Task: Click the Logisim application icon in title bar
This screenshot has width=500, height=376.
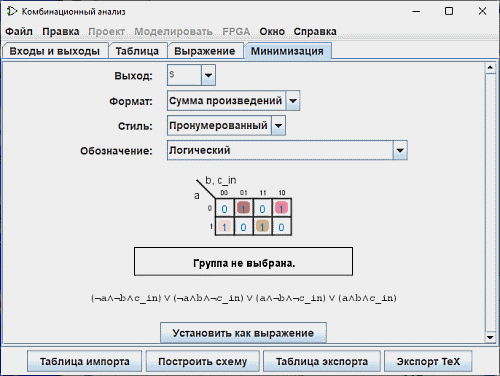Action: [12, 11]
